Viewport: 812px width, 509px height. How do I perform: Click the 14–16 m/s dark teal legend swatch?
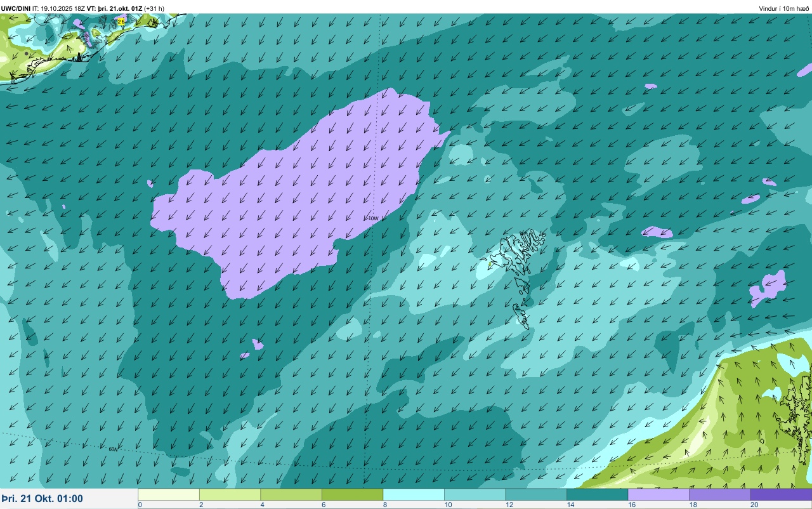[x=597, y=494]
